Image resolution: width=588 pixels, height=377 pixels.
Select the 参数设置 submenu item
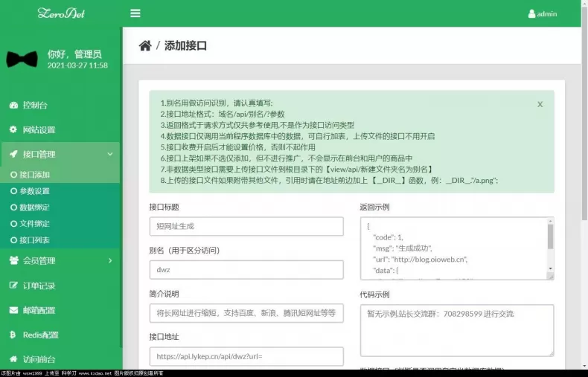(30, 191)
